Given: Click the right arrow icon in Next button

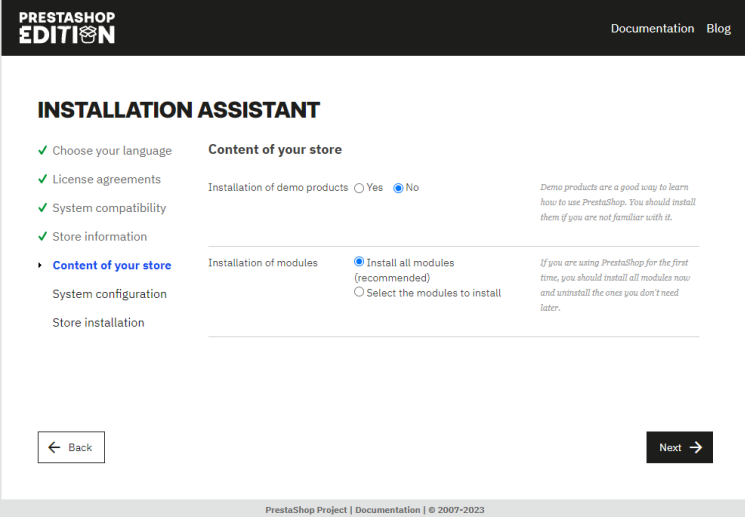Looking at the screenshot, I should click(696, 448).
